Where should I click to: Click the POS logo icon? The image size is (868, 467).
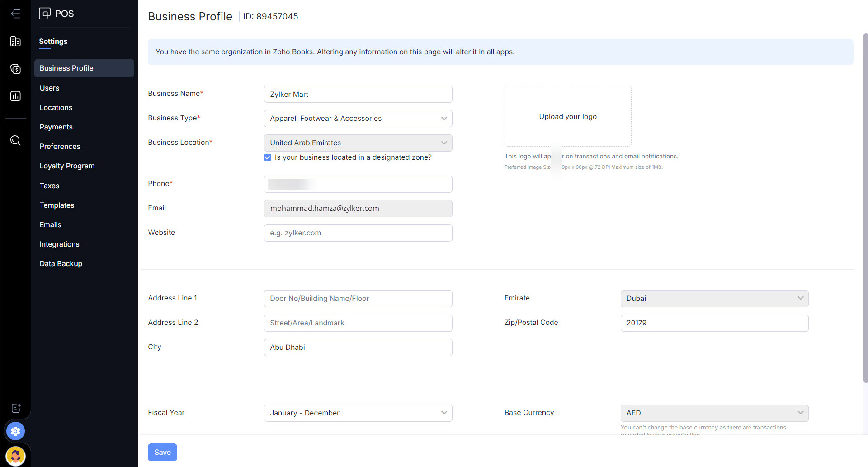[45, 14]
